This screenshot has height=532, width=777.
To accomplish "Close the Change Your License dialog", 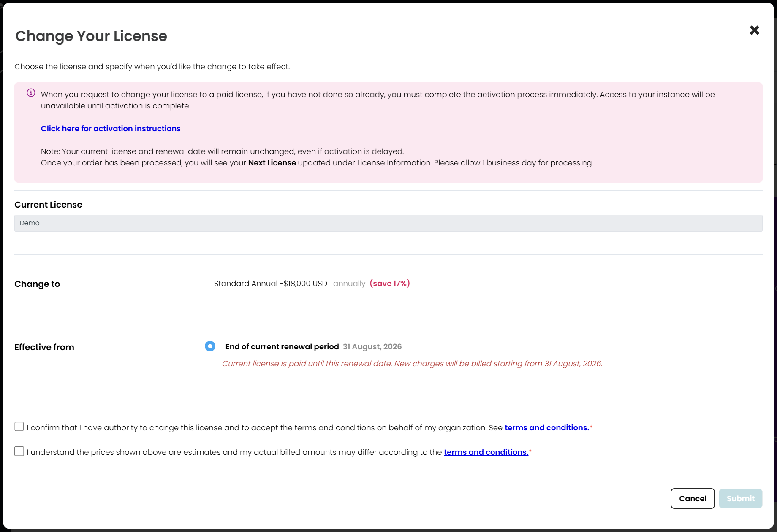I will pos(754,30).
